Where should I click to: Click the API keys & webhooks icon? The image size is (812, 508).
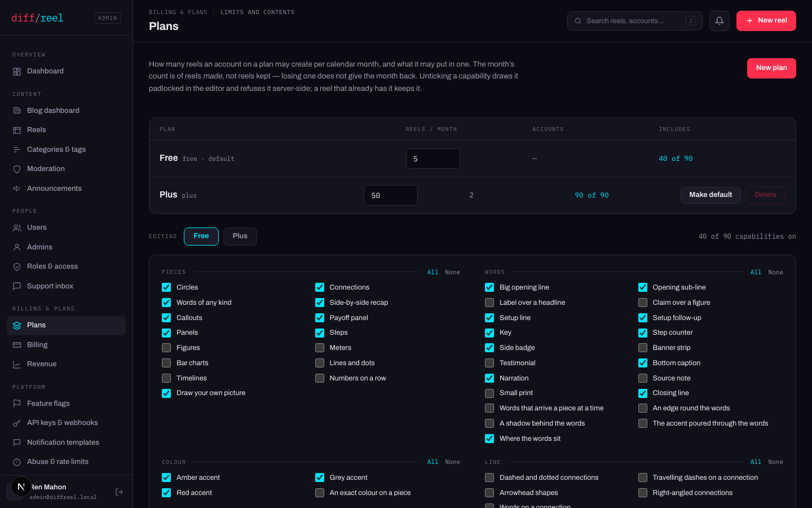[17, 423]
